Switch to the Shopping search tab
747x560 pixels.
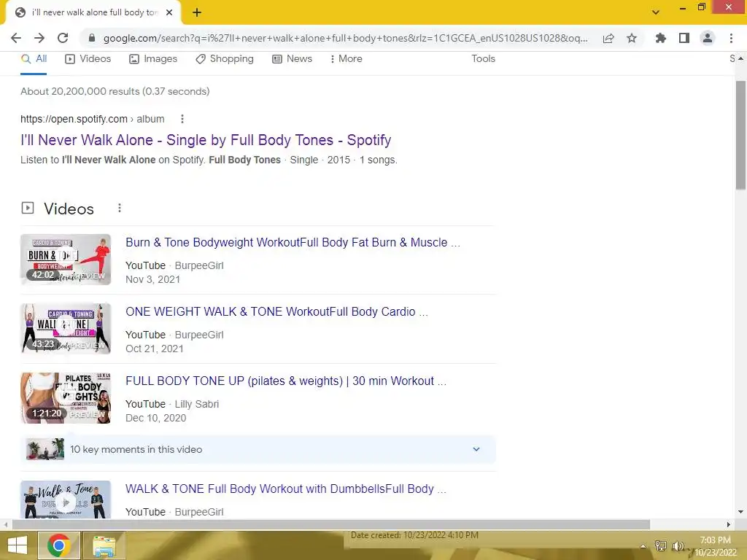click(x=225, y=59)
